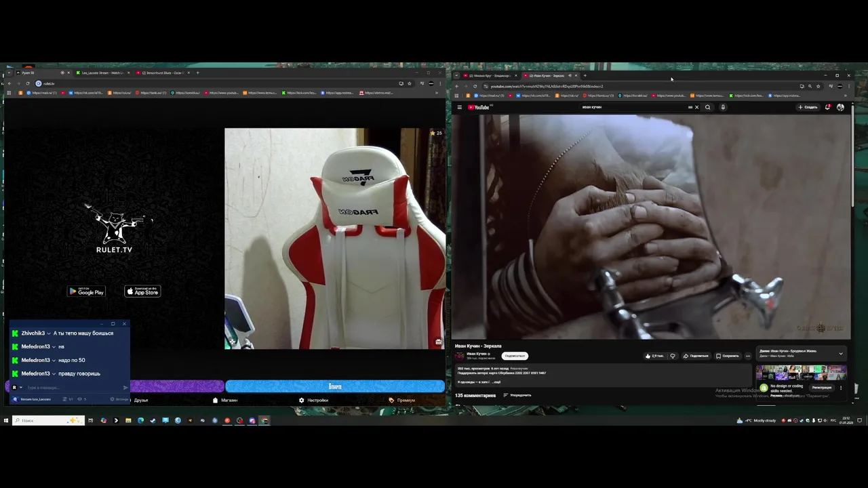Zoom icon in the YouTube address bar
Image resolution: width=868 pixels, height=488 pixels.
(x=810, y=86)
